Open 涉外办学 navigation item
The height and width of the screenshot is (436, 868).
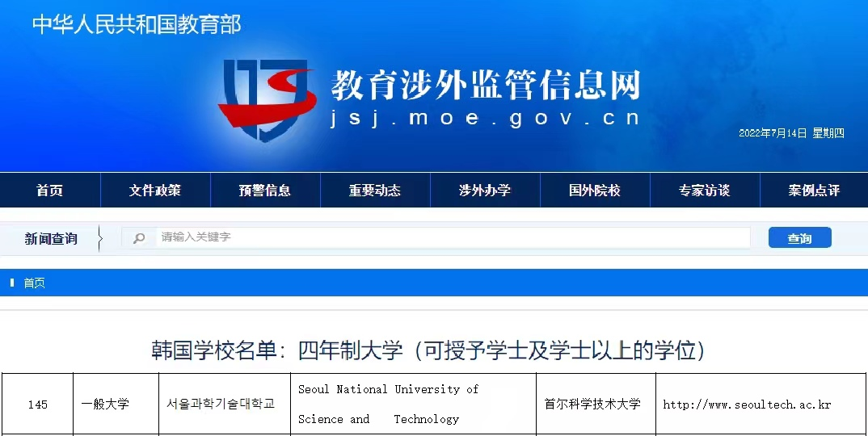point(485,191)
